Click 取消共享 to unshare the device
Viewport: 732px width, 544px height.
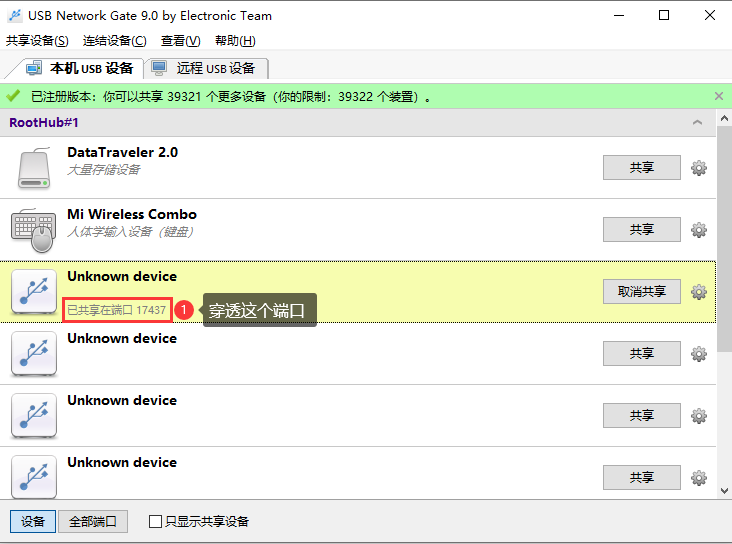(641, 292)
